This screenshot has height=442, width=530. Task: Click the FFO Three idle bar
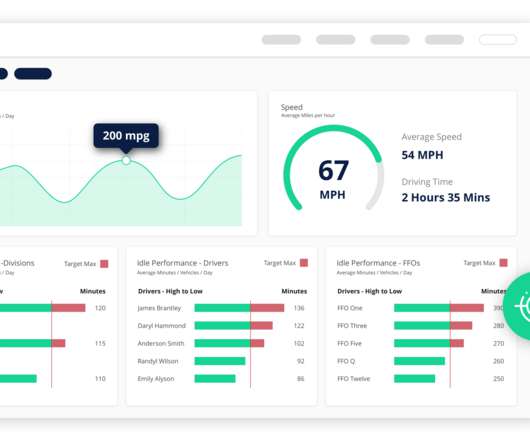tap(433, 325)
